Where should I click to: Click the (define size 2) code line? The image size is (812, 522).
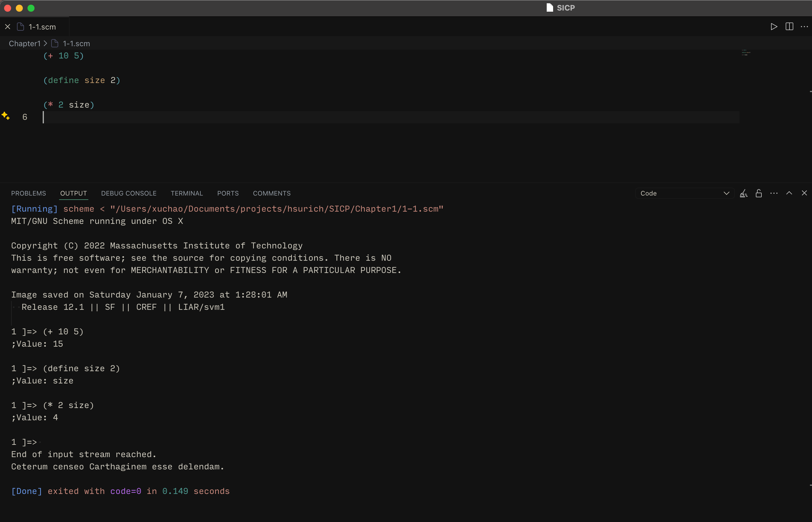pos(82,81)
